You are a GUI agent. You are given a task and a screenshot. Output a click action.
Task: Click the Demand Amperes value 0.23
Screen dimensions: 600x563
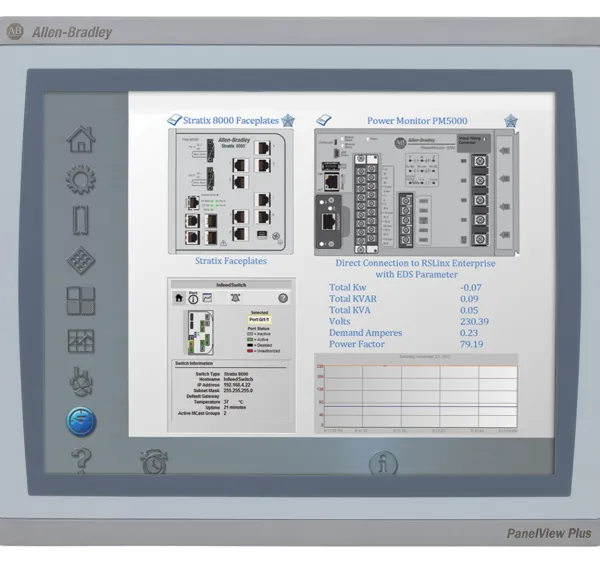(469, 333)
